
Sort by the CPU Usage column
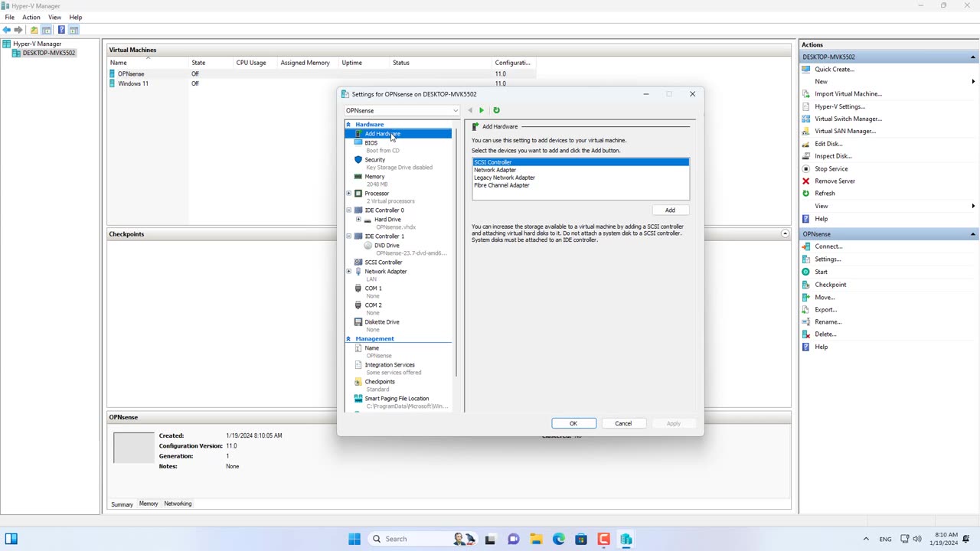(251, 63)
